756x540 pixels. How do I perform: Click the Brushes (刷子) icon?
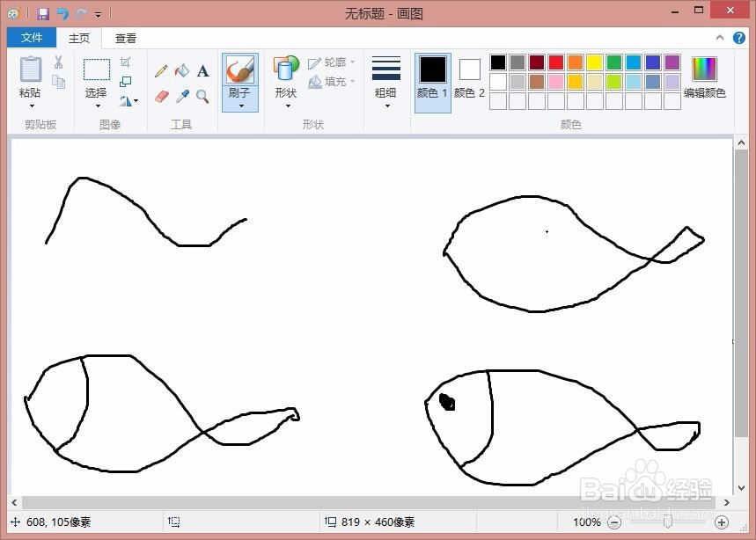240,69
